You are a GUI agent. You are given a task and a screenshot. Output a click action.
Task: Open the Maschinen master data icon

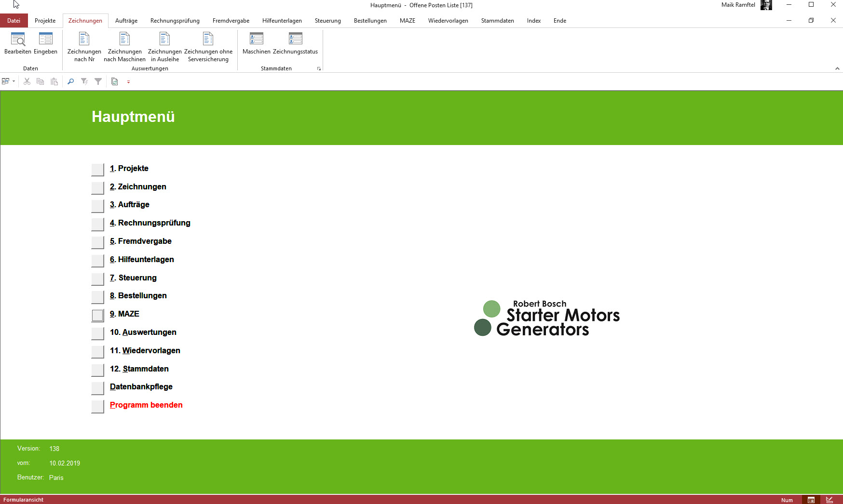(x=257, y=44)
